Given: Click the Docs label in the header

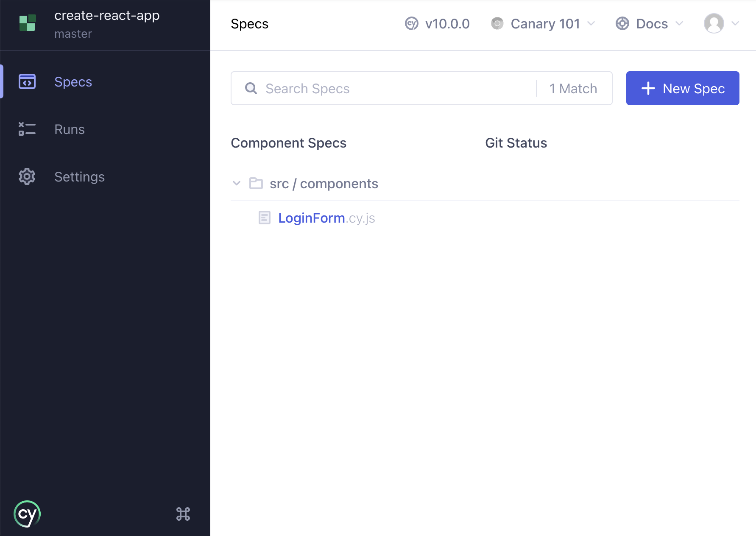Looking at the screenshot, I should pyautogui.click(x=652, y=24).
